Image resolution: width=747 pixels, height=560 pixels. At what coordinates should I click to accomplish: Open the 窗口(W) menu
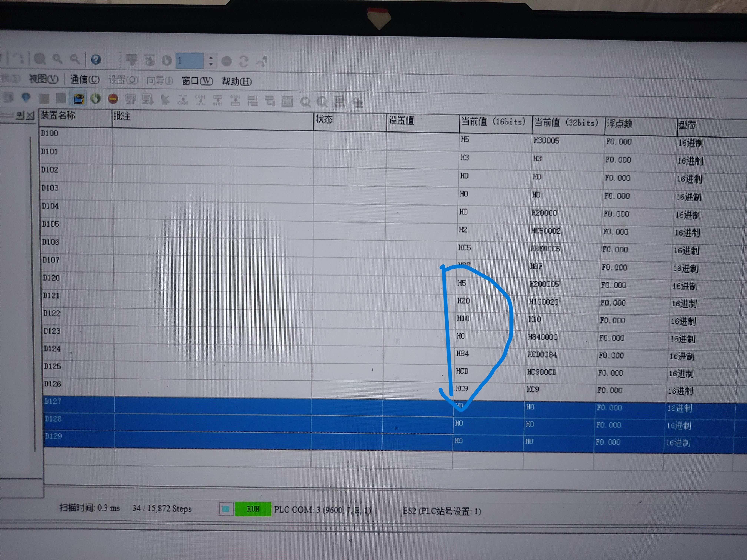click(197, 81)
